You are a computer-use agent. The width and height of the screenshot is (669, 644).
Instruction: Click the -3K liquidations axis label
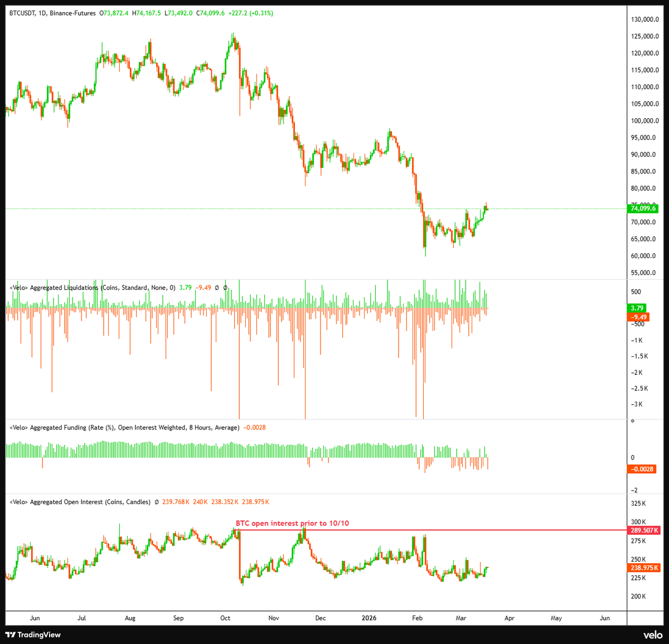pyautogui.click(x=636, y=404)
